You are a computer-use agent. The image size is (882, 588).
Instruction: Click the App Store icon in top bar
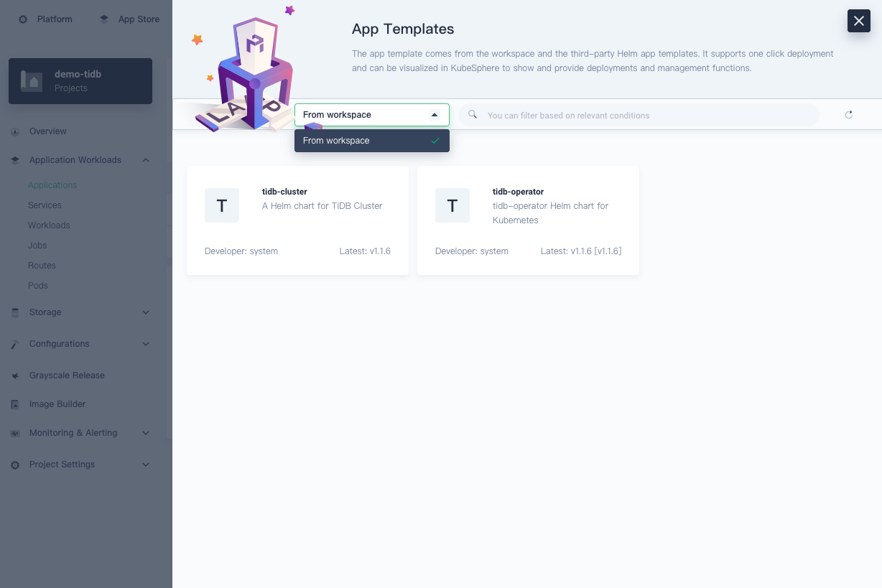[104, 19]
